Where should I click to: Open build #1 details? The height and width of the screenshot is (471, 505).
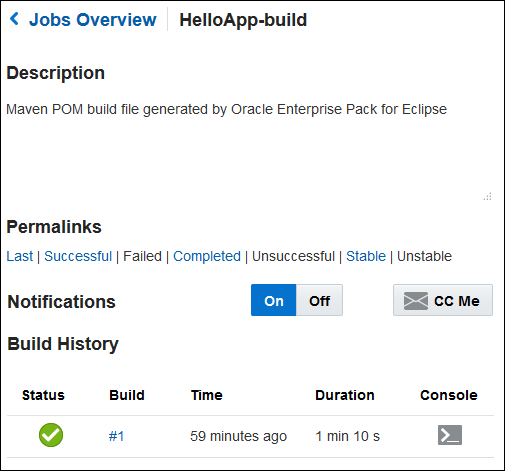pyautogui.click(x=116, y=436)
